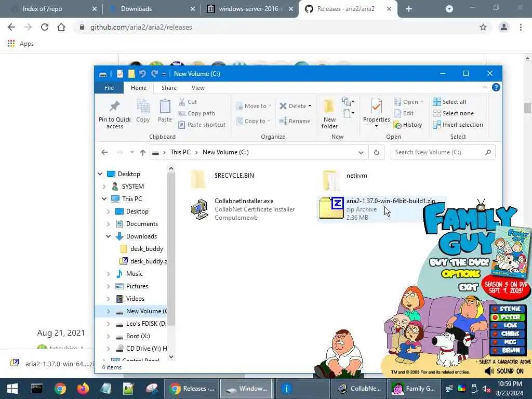
Task: Rename the selected file
Action: coord(294,121)
